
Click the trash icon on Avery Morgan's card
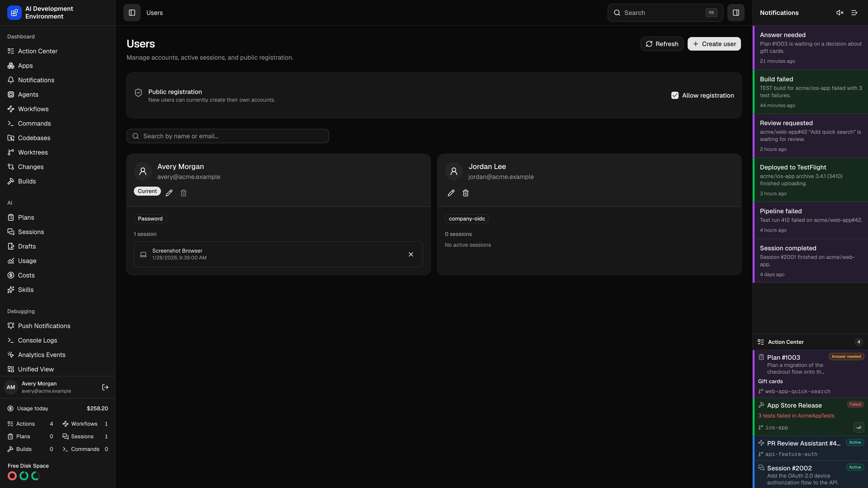(183, 193)
